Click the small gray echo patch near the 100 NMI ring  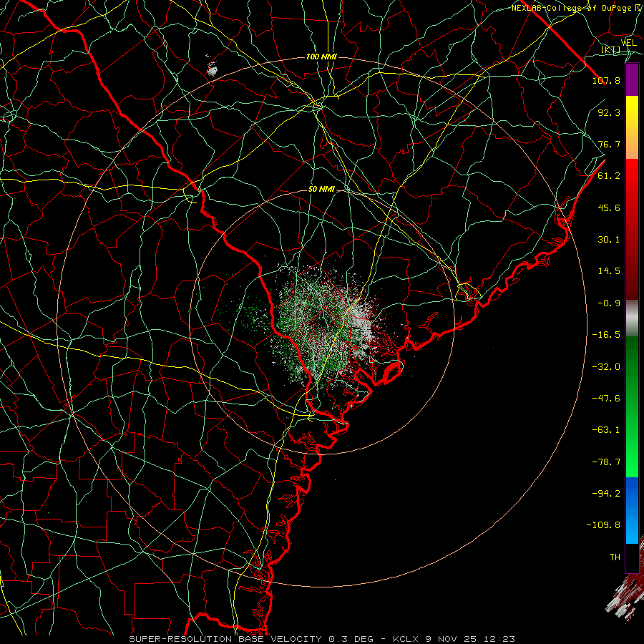(x=212, y=69)
